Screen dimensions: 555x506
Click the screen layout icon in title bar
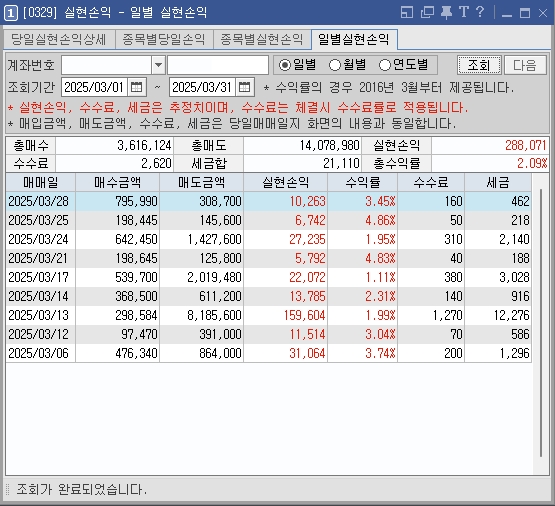pyautogui.click(x=407, y=12)
